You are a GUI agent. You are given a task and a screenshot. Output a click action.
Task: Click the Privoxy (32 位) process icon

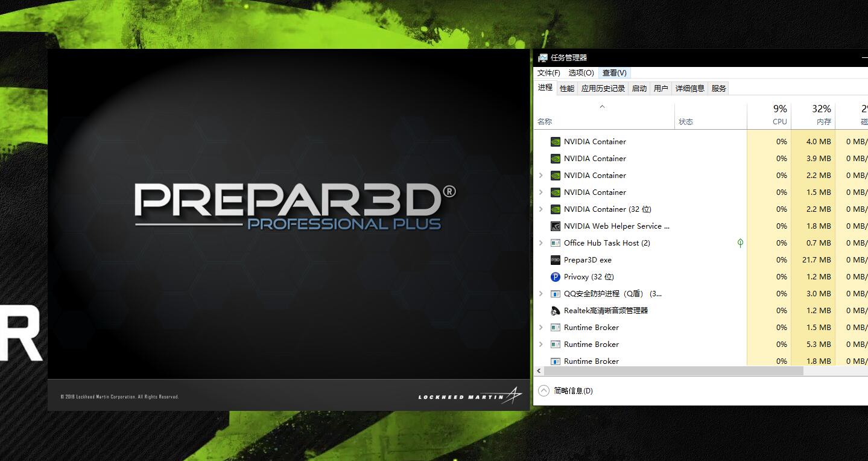pyautogui.click(x=556, y=277)
